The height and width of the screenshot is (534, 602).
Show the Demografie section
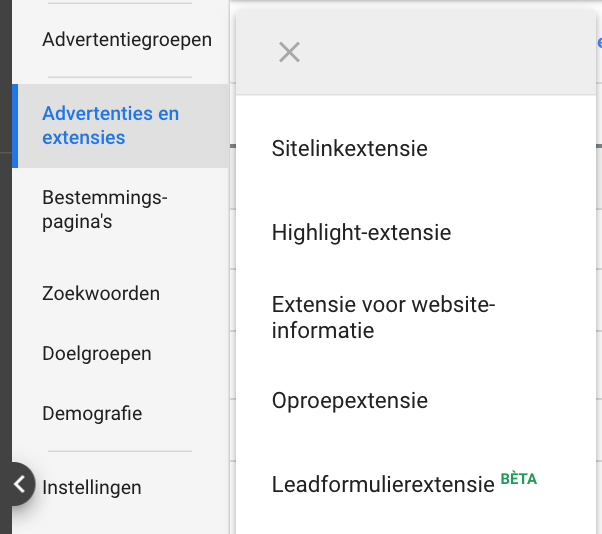click(x=92, y=414)
